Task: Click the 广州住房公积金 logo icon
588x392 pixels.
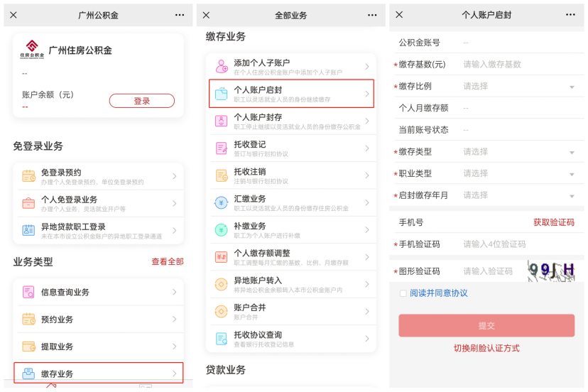Action: pos(32,50)
